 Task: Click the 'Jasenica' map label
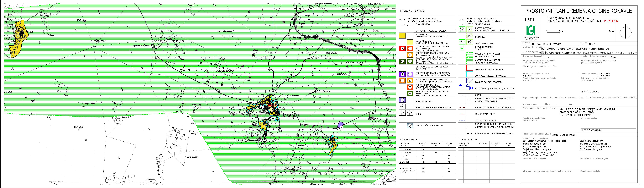[x=290, y=116]
